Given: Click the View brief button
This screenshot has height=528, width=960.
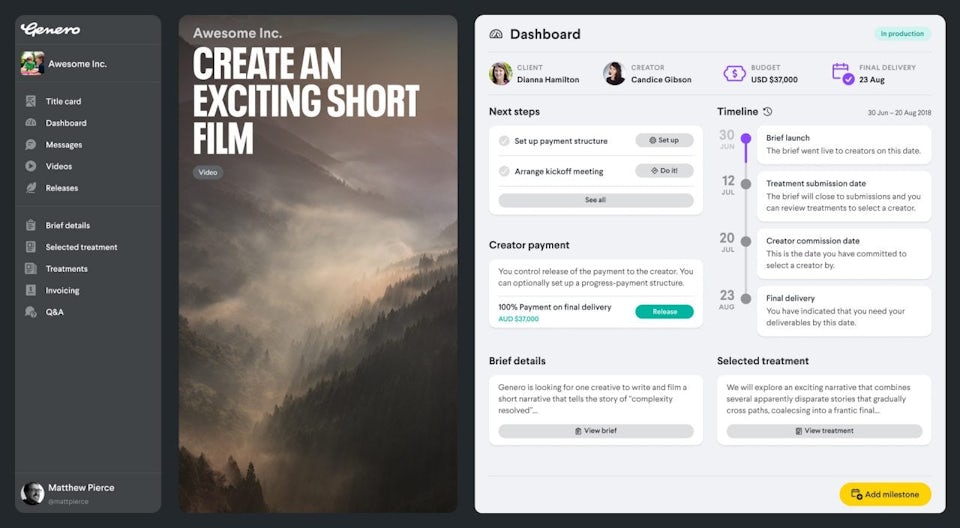Looking at the screenshot, I should pos(596,431).
